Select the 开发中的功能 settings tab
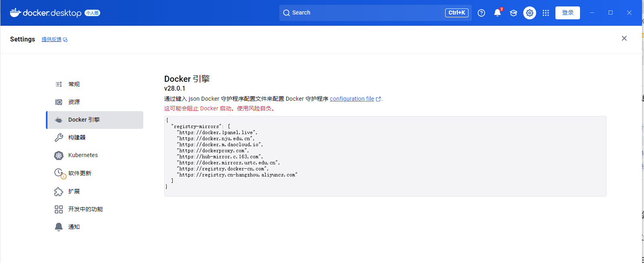644x263 pixels. (x=95, y=209)
